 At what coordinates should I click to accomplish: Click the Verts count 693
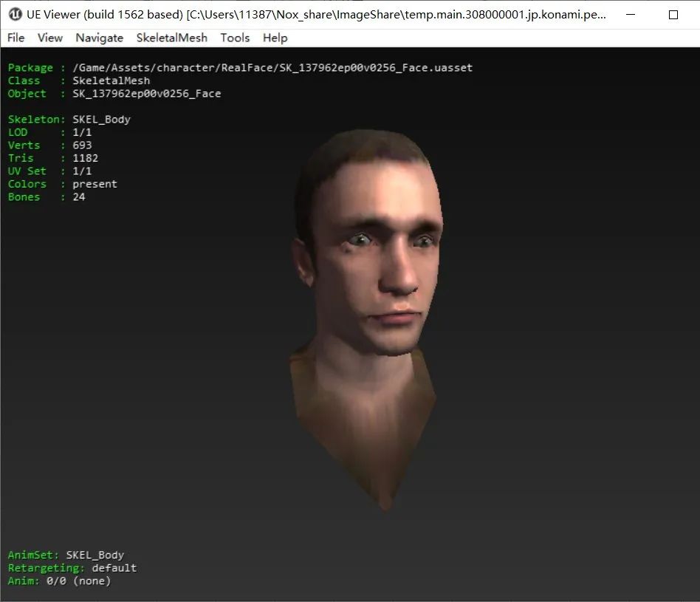(82, 146)
